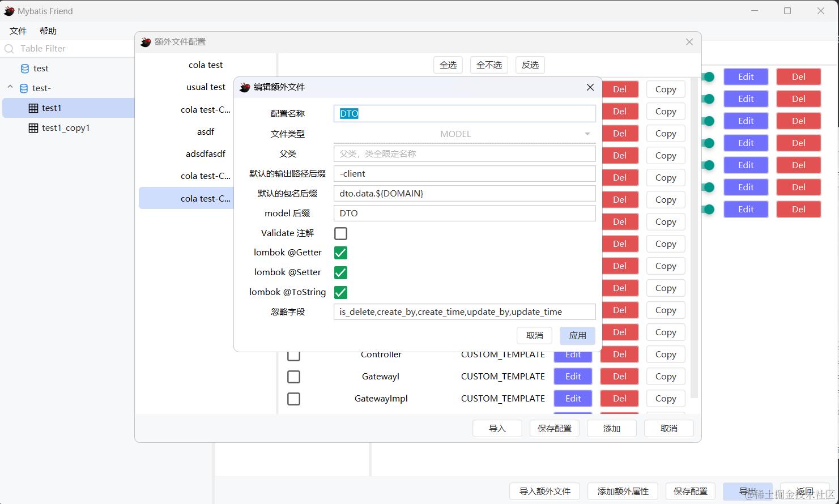Click the 忽略字段 input field
Image resolution: width=839 pixels, height=504 pixels.
[x=465, y=312]
